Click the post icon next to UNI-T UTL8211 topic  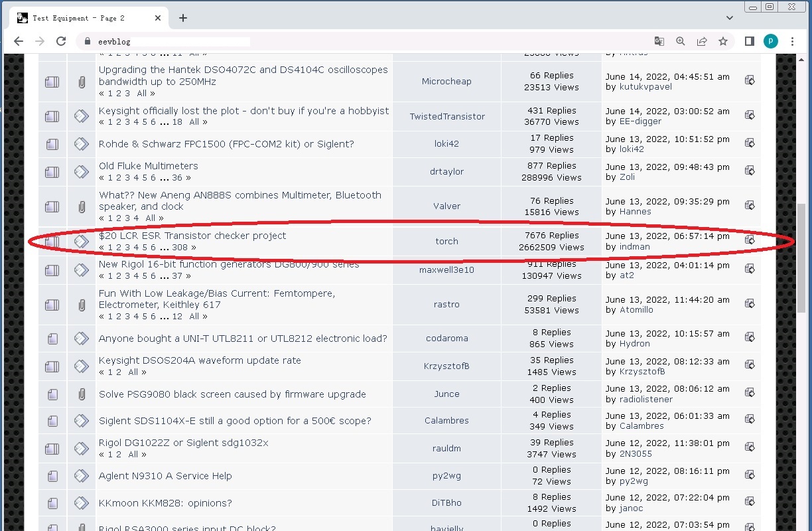click(x=81, y=339)
